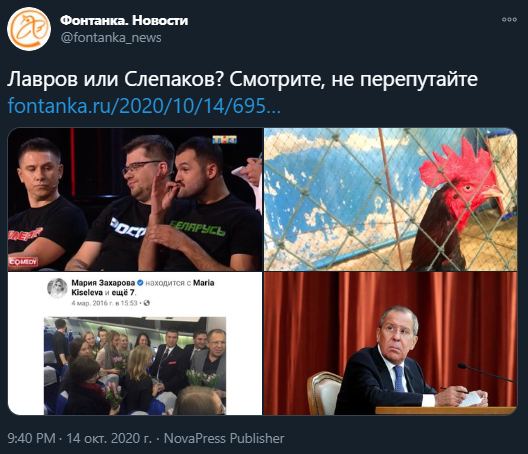Follow the fontanka.ru/2020/10/14 article link
The width and height of the screenshot is (528, 454).
pos(144,106)
